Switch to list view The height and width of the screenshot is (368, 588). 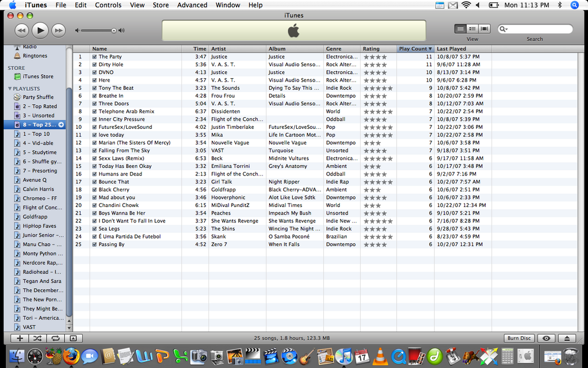pyautogui.click(x=460, y=29)
